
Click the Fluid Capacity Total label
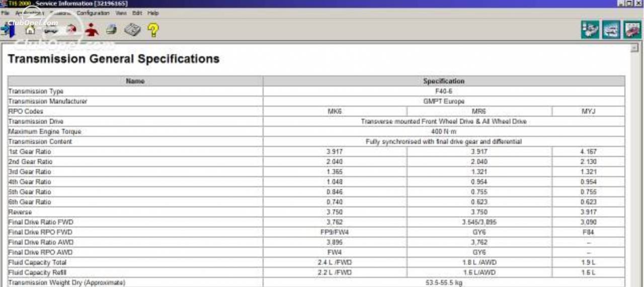pos(37,262)
